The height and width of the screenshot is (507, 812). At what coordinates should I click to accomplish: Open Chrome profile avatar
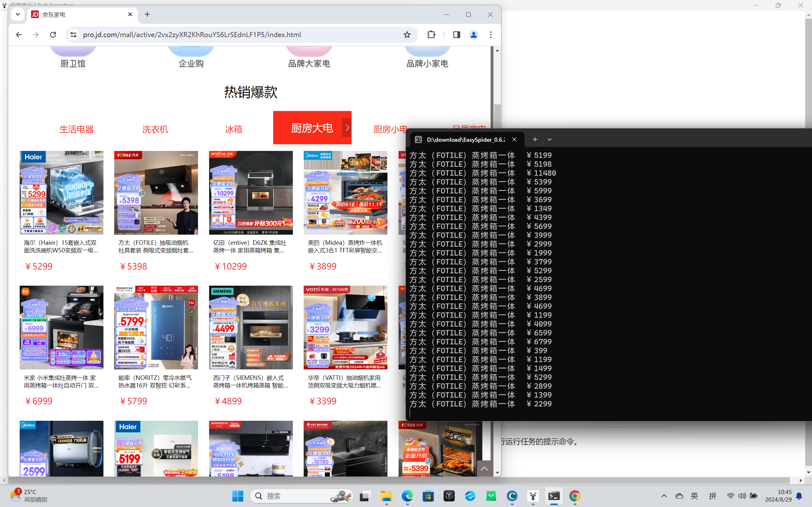pyautogui.click(x=474, y=35)
